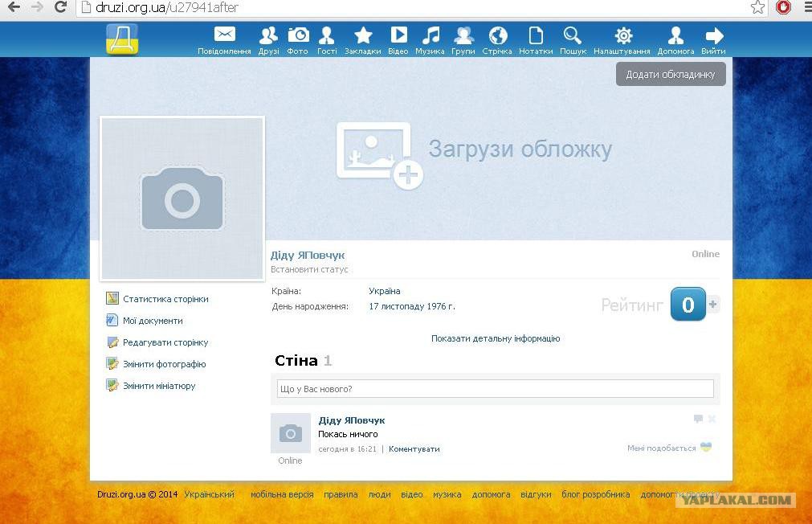Click the wall post avatar thumbnail
The image size is (812, 524).
(x=291, y=433)
